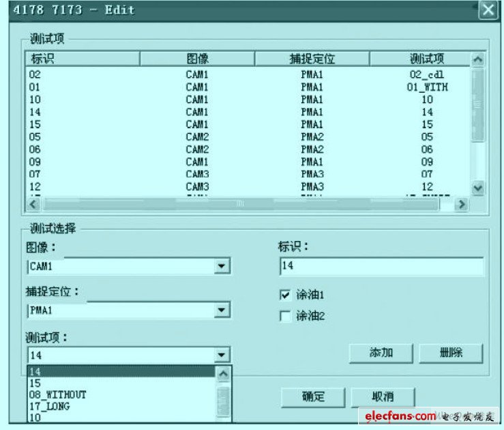
Task: Click the table's horizontal scrollbar thumb
Action: pos(239,203)
